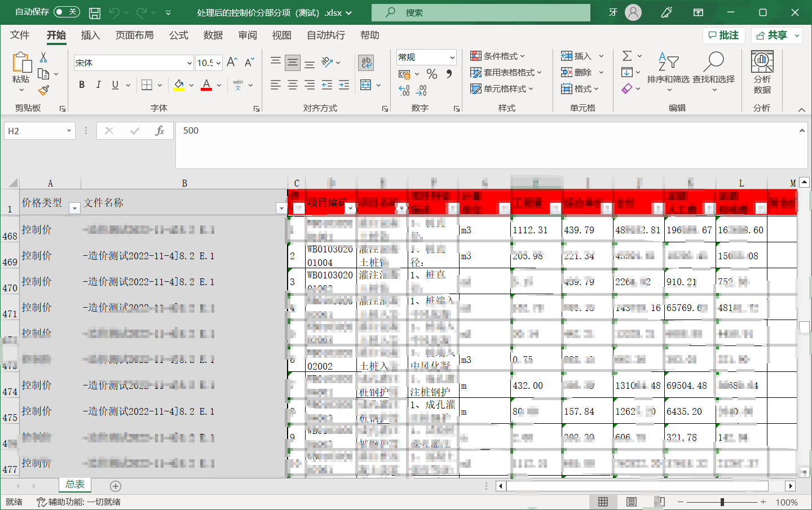
Task: Open the 价格类型 column filter dropdown
Action: pyautogui.click(x=74, y=209)
